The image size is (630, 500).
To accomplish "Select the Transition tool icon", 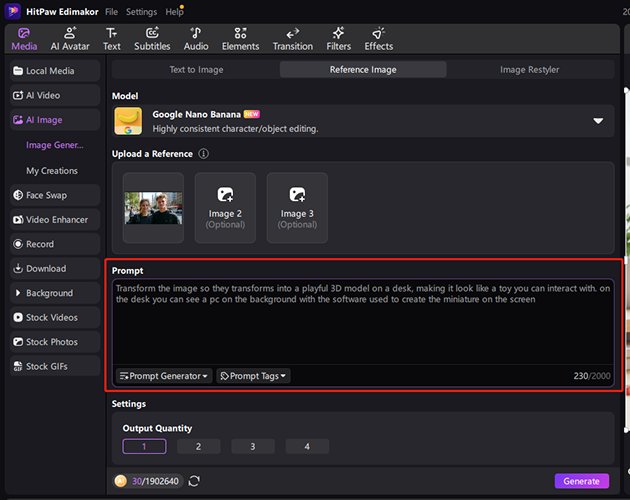I will click(293, 38).
